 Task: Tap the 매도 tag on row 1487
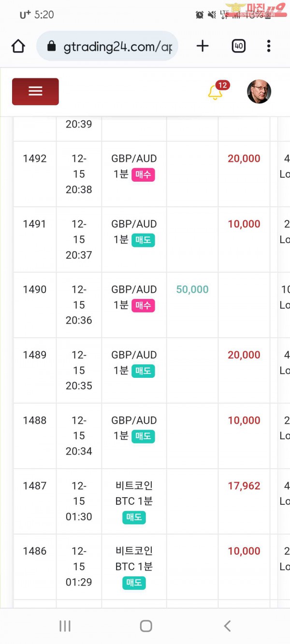tap(134, 517)
